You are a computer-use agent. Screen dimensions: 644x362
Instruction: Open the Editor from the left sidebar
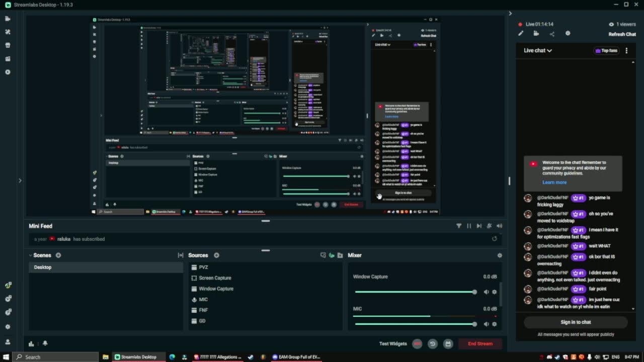(8, 19)
